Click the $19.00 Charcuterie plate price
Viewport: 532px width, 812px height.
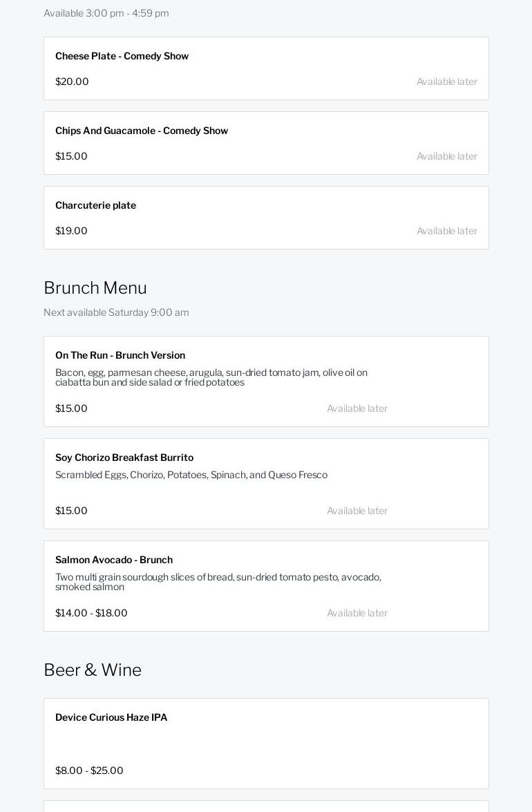[x=71, y=231]
